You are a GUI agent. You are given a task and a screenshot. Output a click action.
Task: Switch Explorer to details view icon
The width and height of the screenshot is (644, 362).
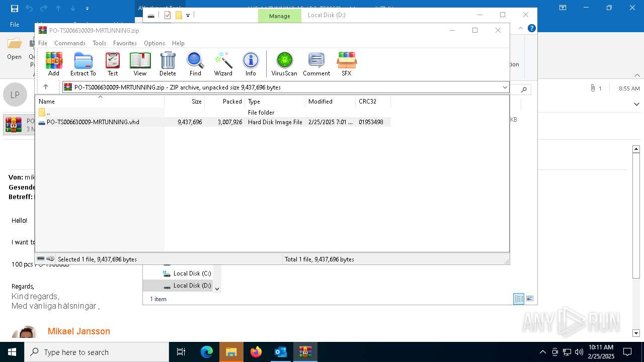519,299
